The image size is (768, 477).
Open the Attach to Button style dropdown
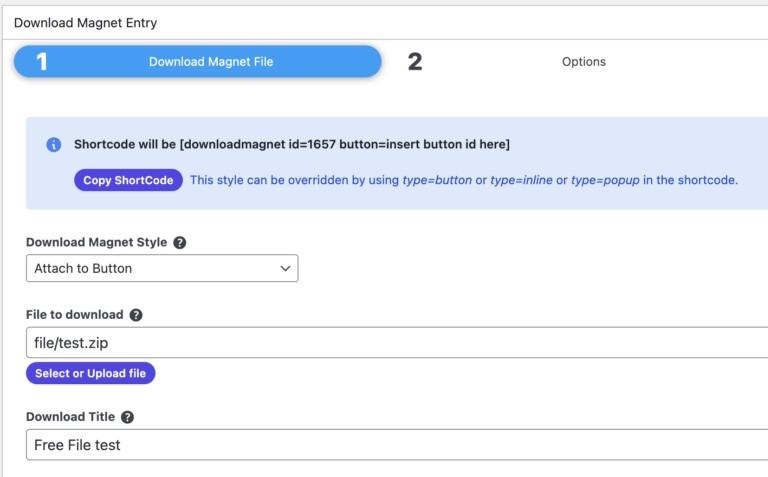[161, 268]
